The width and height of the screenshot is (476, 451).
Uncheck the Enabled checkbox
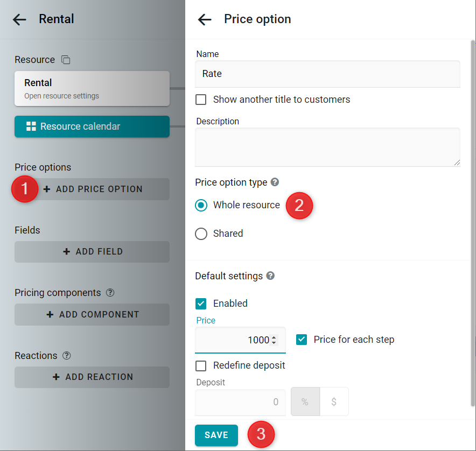(x=201, y=304)
